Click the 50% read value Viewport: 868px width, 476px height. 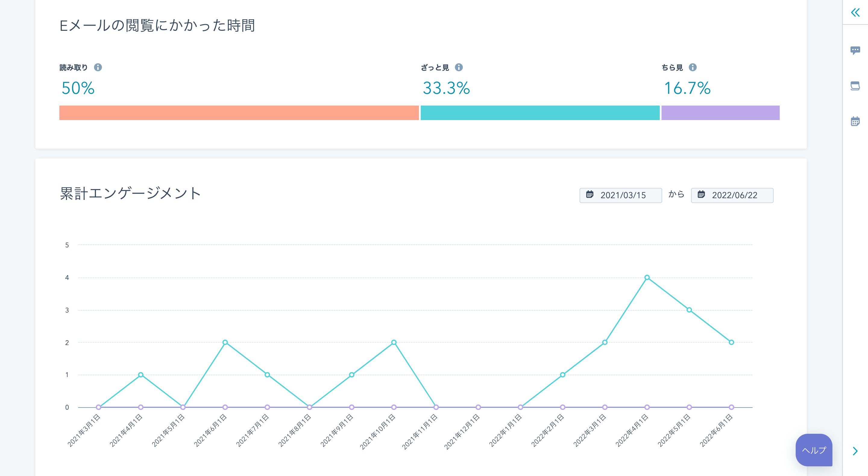[78, 88]
